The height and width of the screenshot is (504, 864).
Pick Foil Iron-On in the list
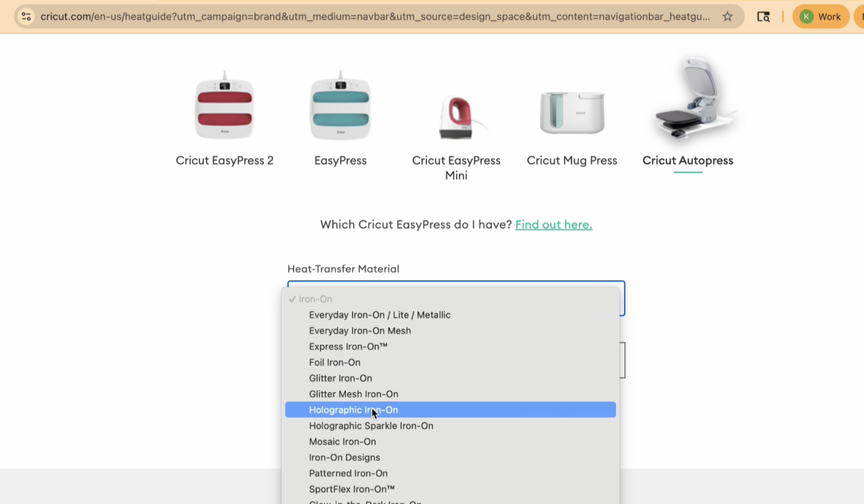click(x=335, y=362)
